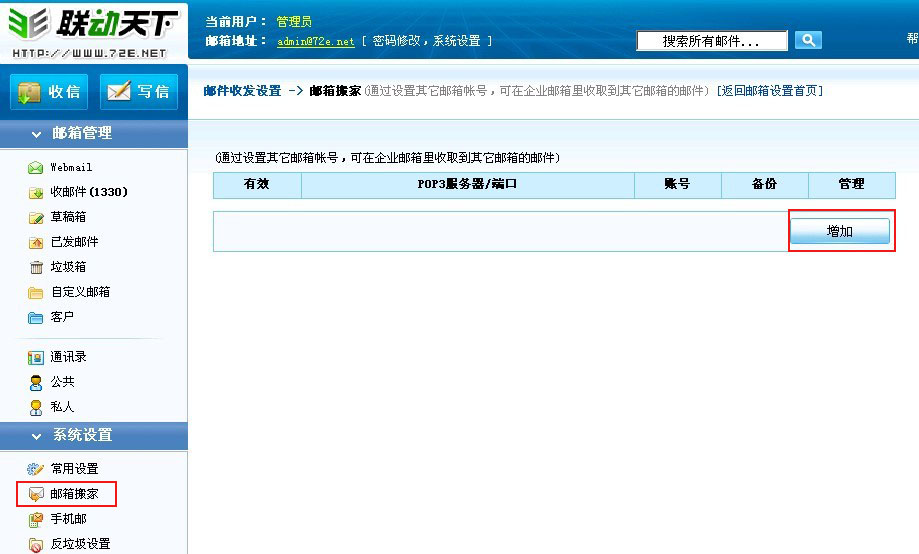Open 客户 folder entry
Screen dimensions: 919x554
pos(62,317)
